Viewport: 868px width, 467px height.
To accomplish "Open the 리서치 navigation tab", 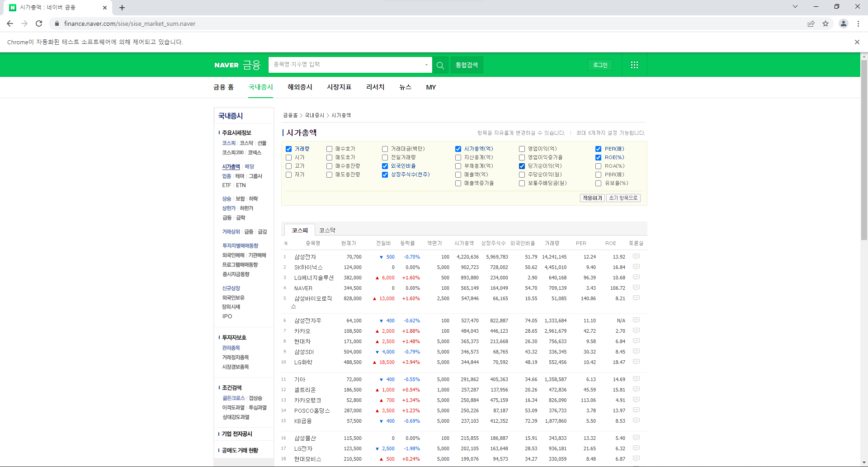I will (375, 87).
